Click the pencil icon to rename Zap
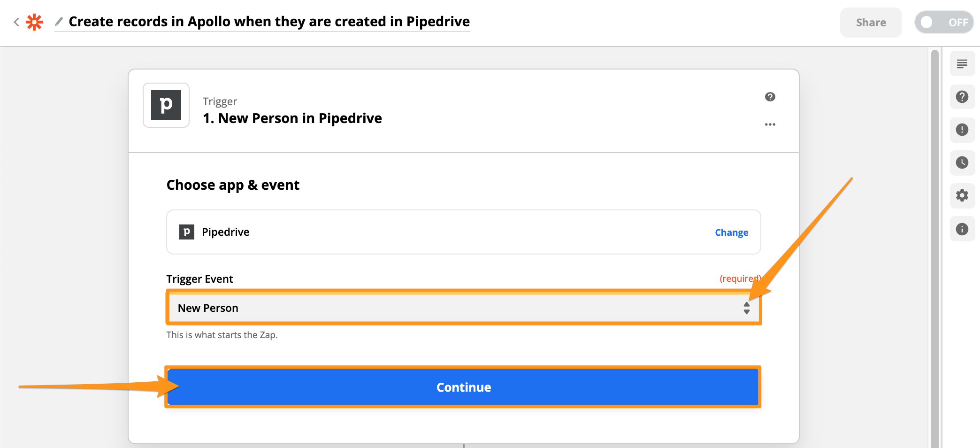980x448 pixels. [59, 22]
